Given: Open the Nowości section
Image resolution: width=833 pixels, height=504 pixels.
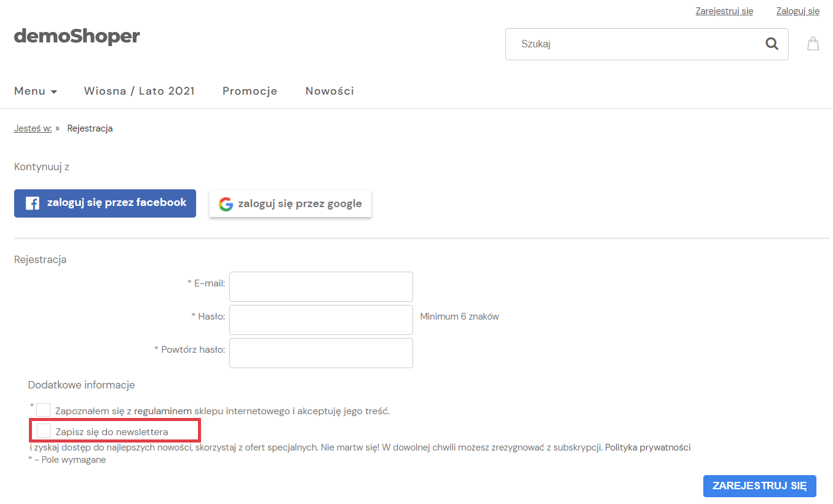Looking at the screenshot, I should [330, 90].
